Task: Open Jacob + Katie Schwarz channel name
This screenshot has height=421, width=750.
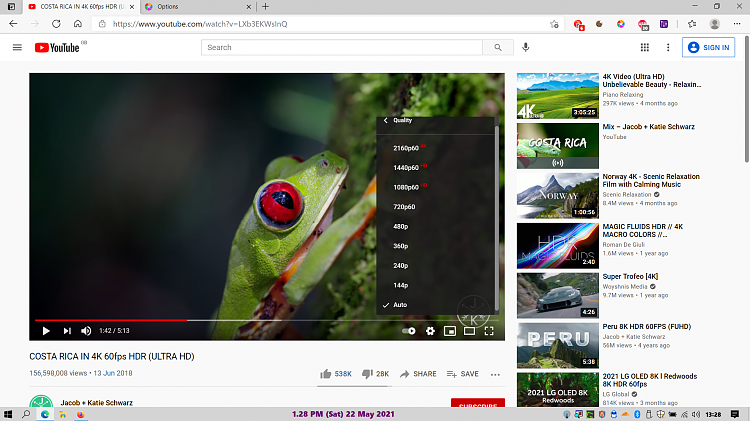Action: click(97, 402)
